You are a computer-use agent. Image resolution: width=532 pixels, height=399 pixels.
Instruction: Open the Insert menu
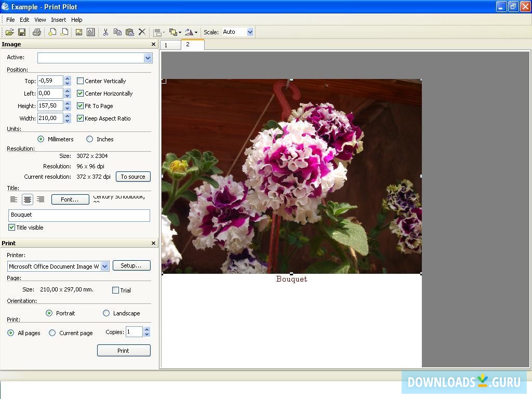point(58,20)
